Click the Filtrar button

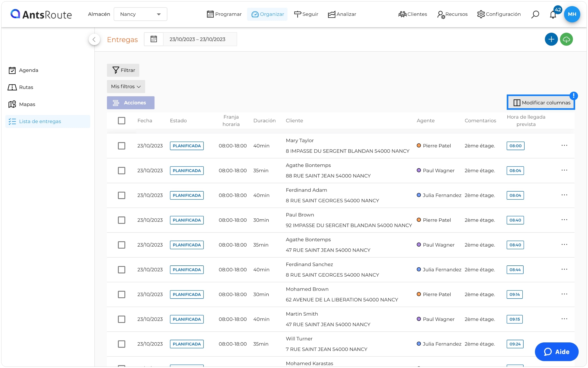click(x=123, y=70)
